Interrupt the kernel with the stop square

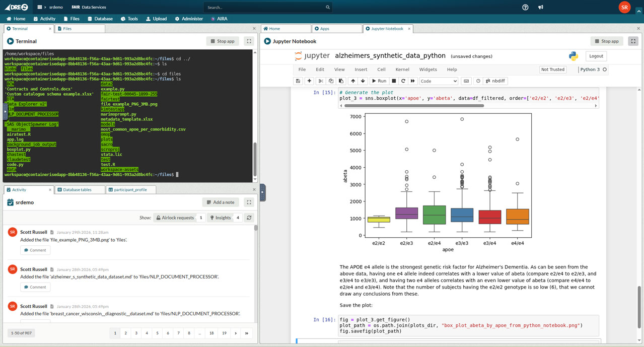pyautogui.click(x=394, y=81)
